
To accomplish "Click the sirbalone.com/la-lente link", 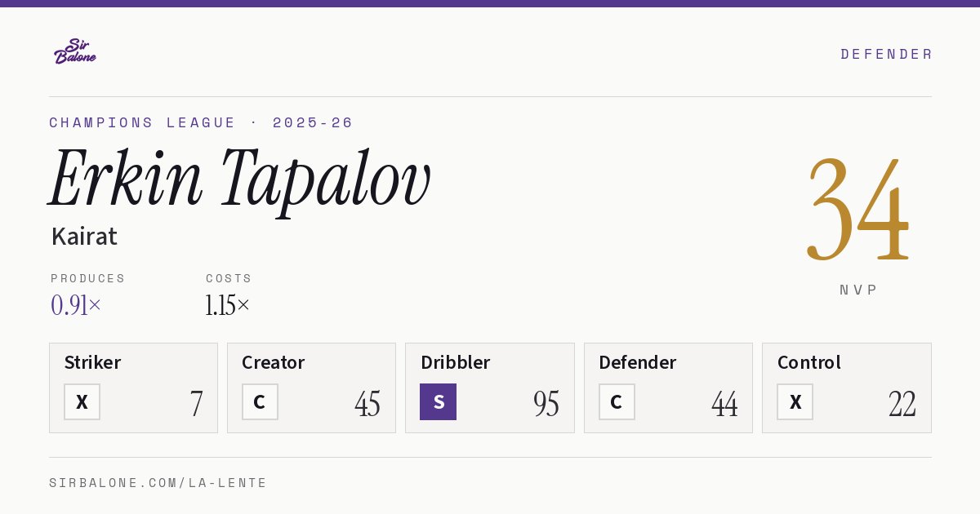I will coord(158,483).
